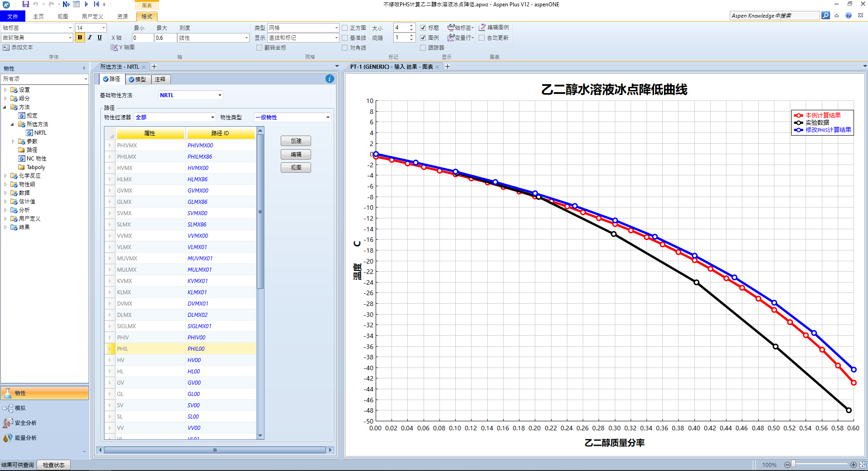Click the blue info icon in methods form
Screen dimensions: 868x471
[330, 79]
